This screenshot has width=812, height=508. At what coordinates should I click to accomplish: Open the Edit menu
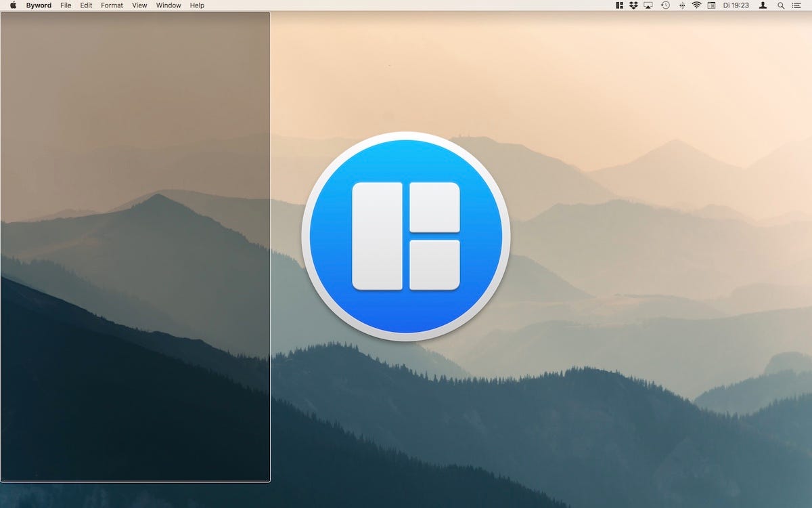(x=86, y=5)
